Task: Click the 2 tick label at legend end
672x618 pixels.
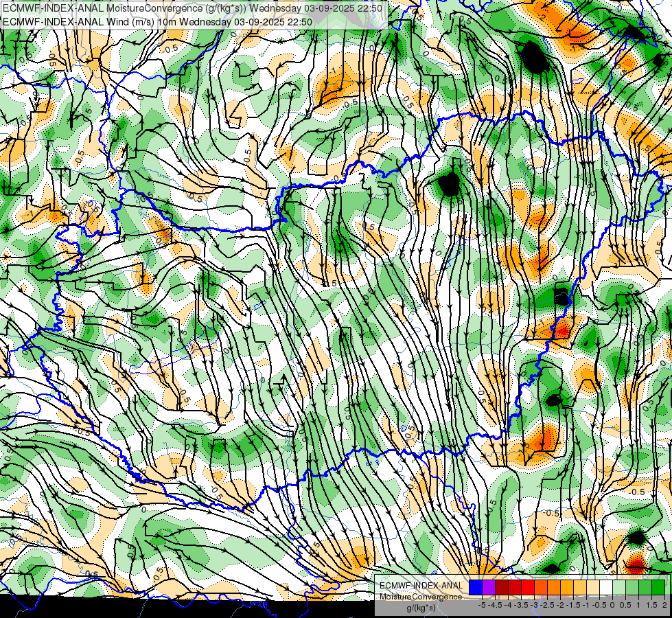Action: click(664, 605)
